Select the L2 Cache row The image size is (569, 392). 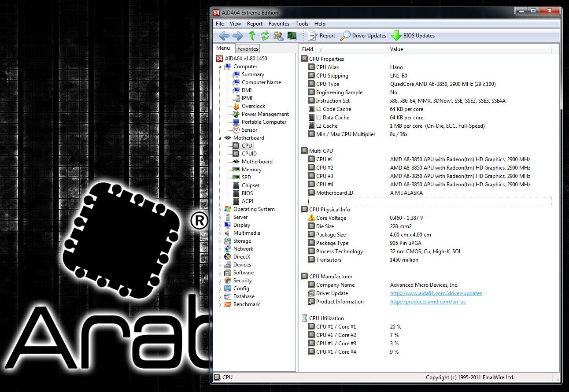point(429,126)
